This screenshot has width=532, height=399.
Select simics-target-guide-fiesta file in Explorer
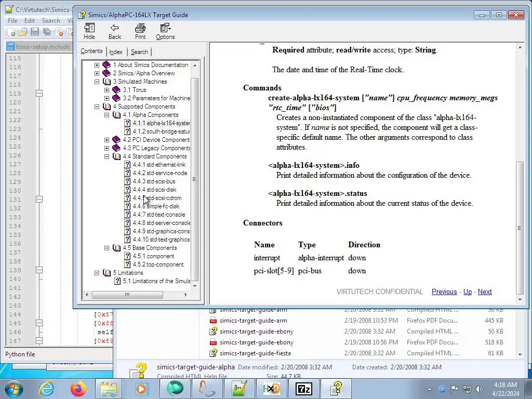click(x=255, y=353)
